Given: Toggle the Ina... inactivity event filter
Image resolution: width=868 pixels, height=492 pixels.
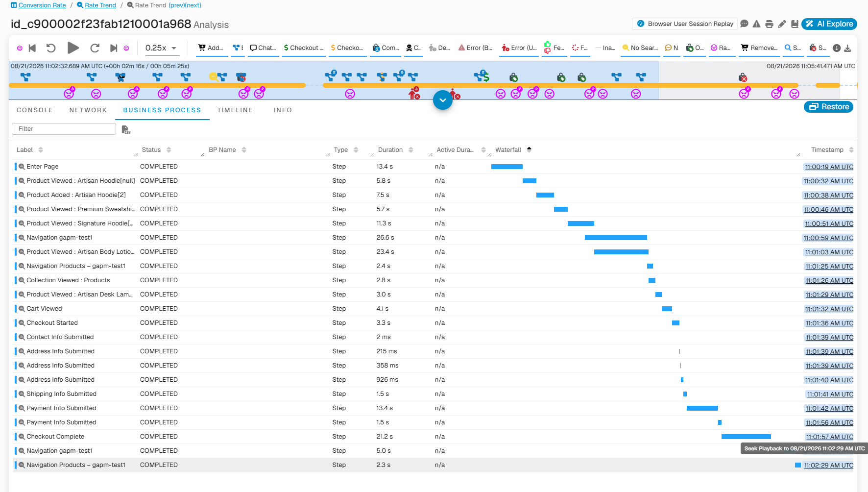Looking at the screenshot, I should coord(605,48).
